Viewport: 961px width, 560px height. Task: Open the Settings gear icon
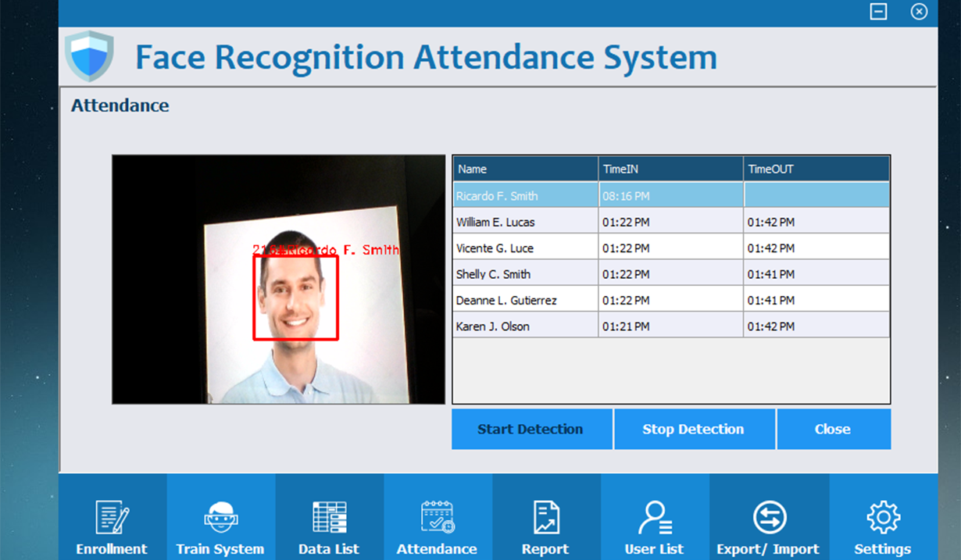[883, 518]
